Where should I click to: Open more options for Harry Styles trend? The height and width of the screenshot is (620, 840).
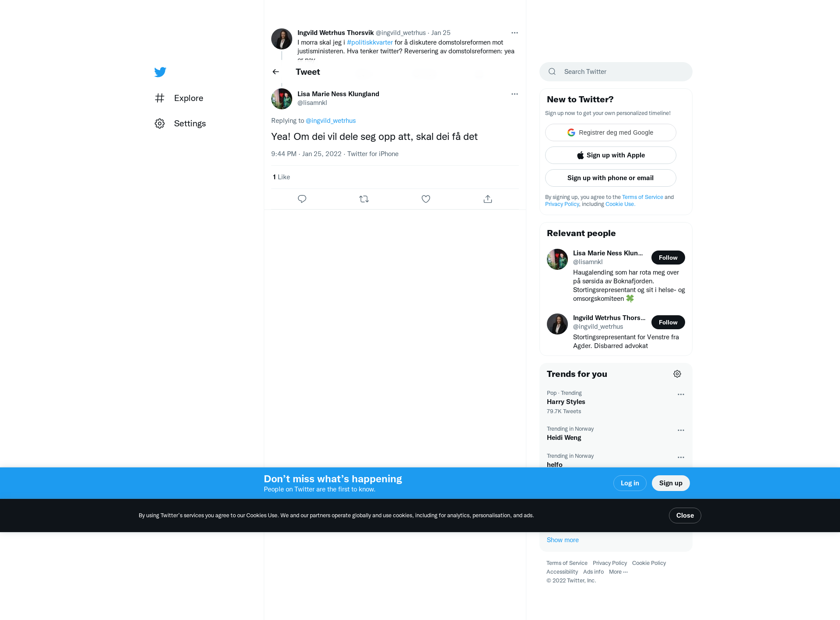pos(681,394)
